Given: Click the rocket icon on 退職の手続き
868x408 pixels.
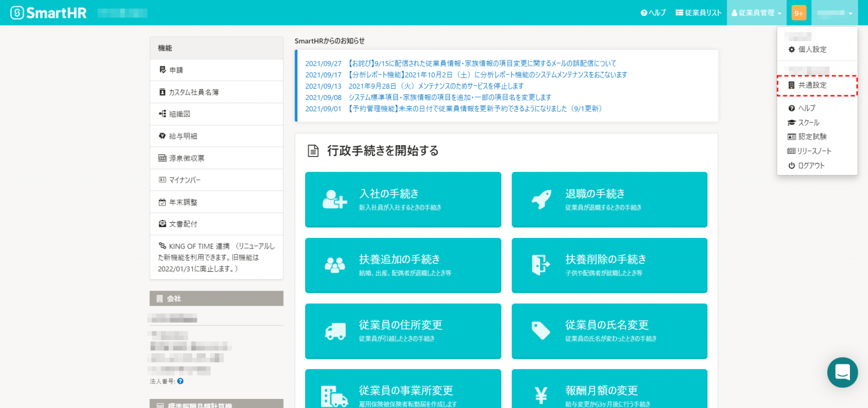Looking at the screenshot, I should coord(541,199).
